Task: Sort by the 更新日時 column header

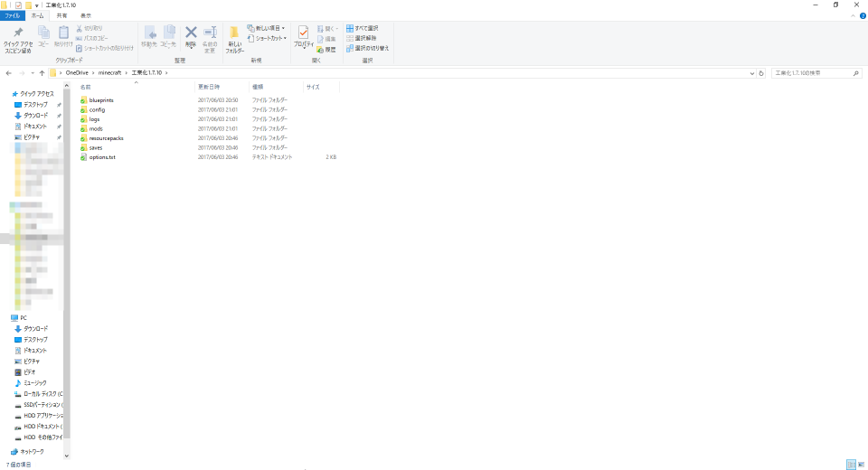Action: click(209, 87)
